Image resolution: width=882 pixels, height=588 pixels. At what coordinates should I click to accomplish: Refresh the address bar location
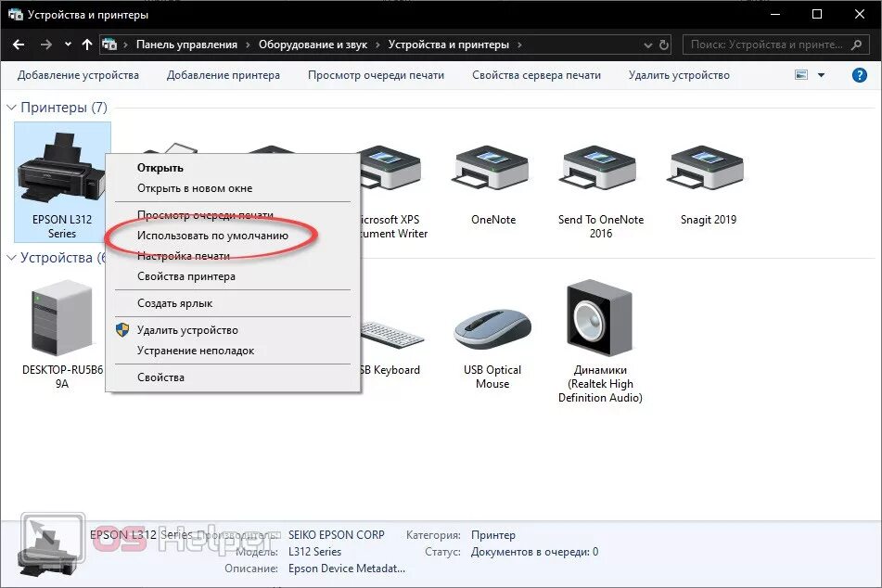point(664,45)
